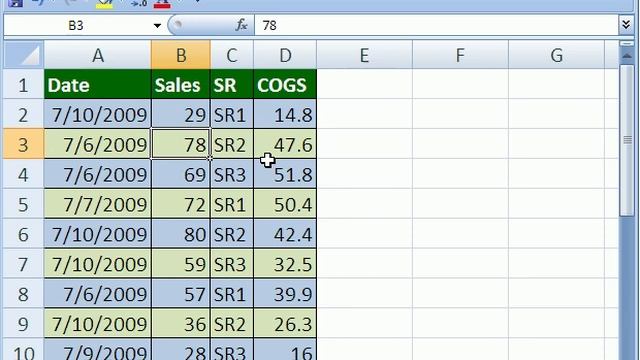
Task: Select row 2 header
Action: tap(23, 114)
